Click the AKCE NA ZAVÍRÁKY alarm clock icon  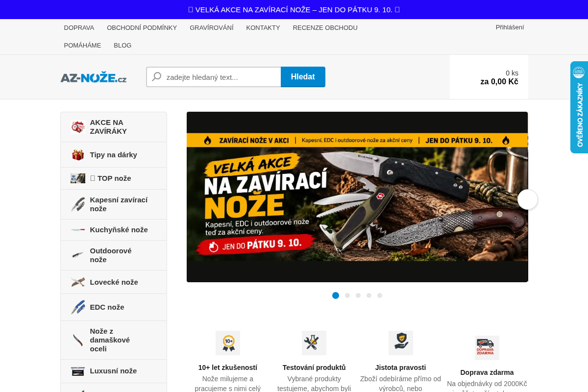coord(78,127)
